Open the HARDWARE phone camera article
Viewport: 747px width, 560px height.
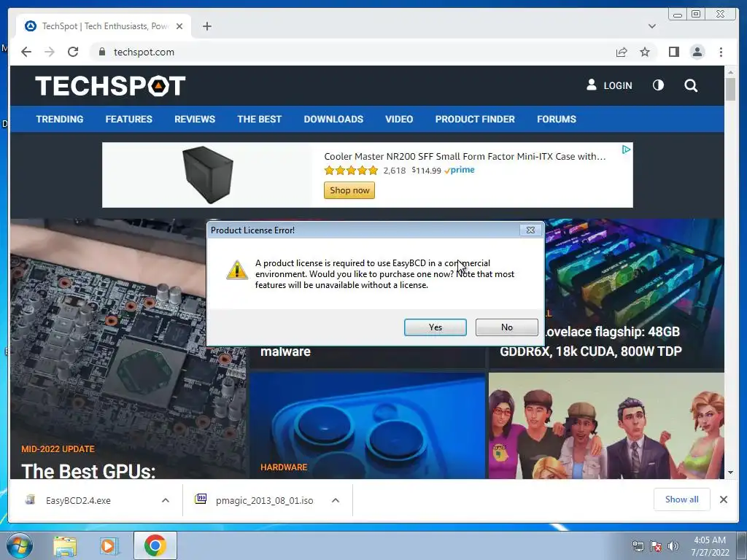[x=367, y=426]
